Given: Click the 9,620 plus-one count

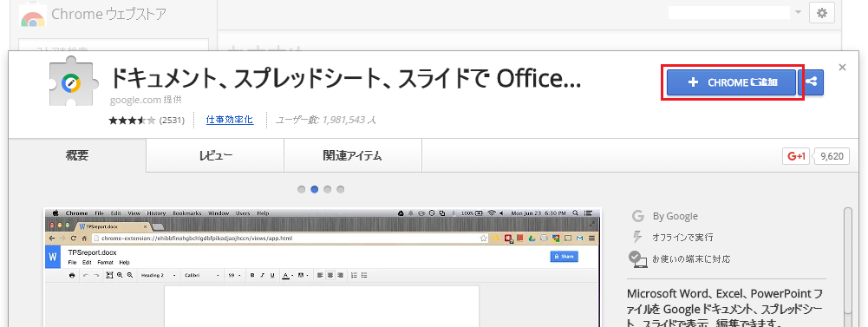Looking at the screenshot, I should pyautogui.click(x=832, y=157).
